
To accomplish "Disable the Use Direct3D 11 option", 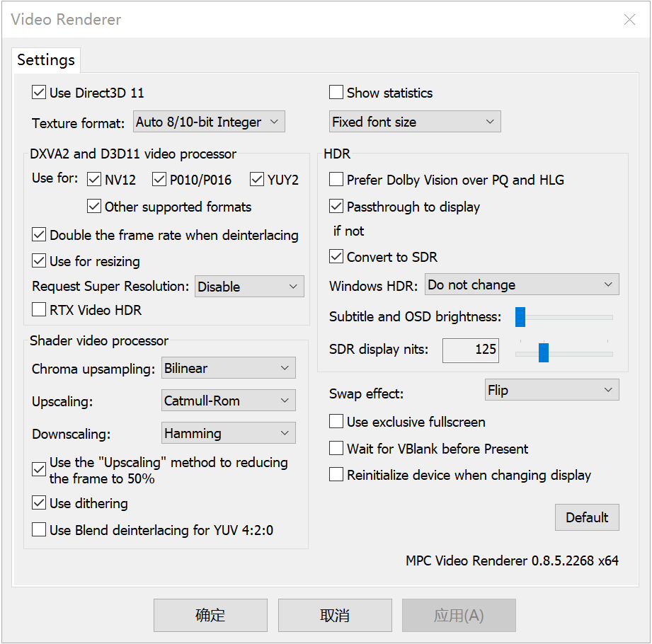I will point(39,92).
